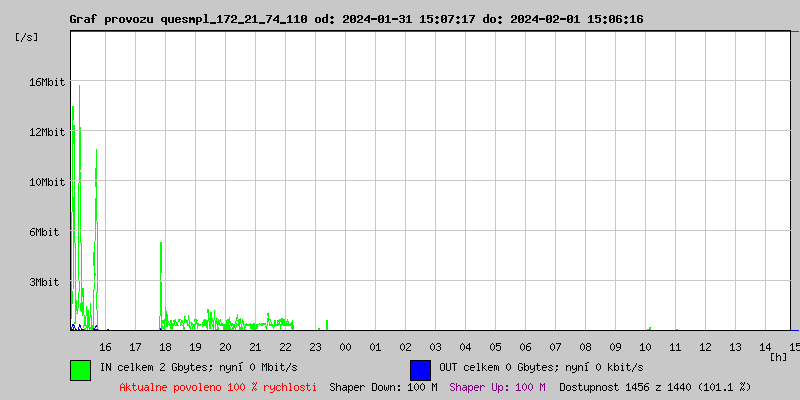
Task: Click hour label '21' on time axis
Action: pyautogui.click(x=255, y=347)
